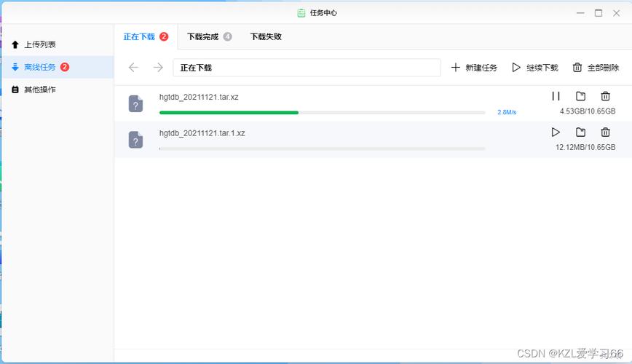The image size is (632, 364).
Task: Click file icon of hgtdb_20211121.tar.1.xz
Action: pyautogui.click(x=136, y=140)
